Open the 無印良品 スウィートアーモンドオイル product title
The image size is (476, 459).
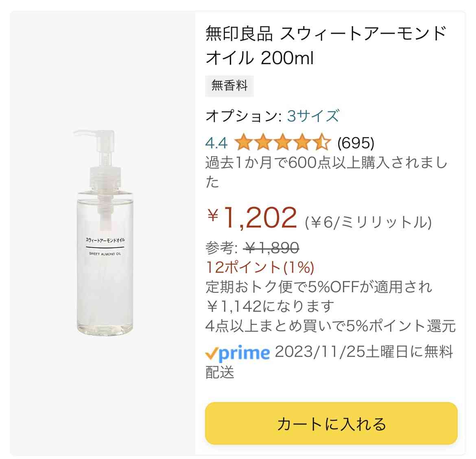pos(326,46)
